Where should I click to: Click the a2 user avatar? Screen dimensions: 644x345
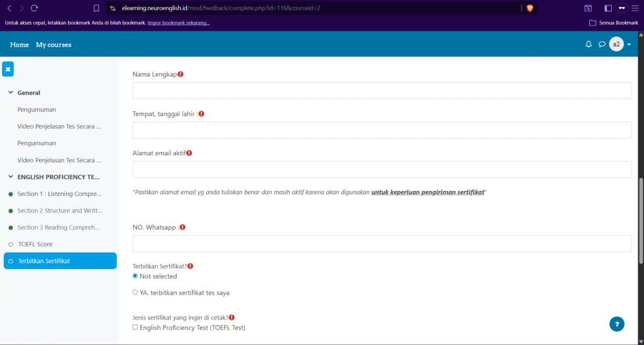pyautogui.click(x=616, y=45)
